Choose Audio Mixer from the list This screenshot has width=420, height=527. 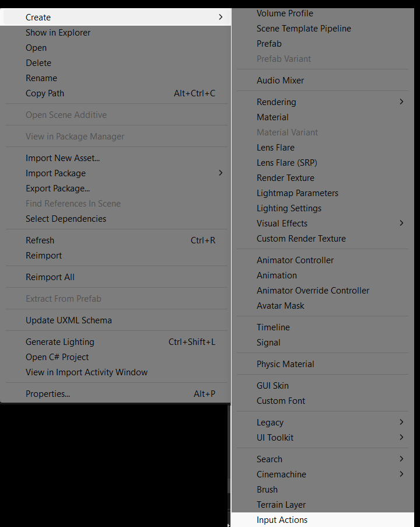[x=280, y=81]
